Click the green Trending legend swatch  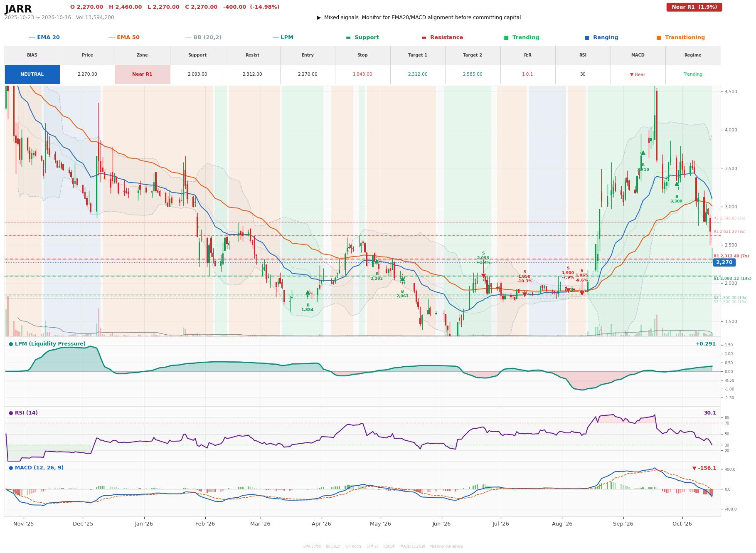pyautogui.click(x=506, y=37)
